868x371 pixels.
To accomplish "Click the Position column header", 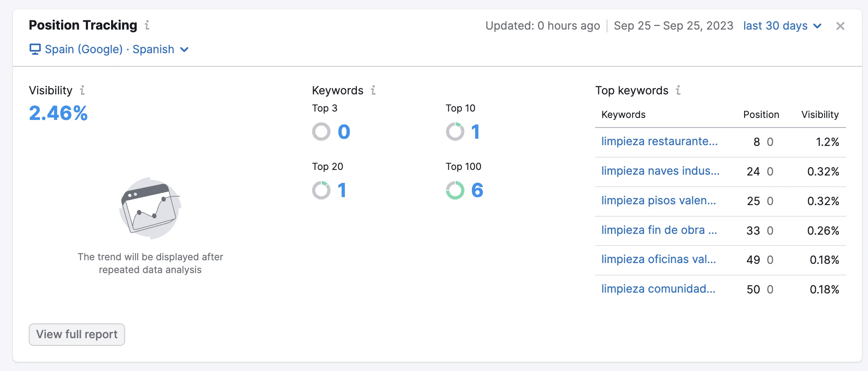I will coord(761,115).
